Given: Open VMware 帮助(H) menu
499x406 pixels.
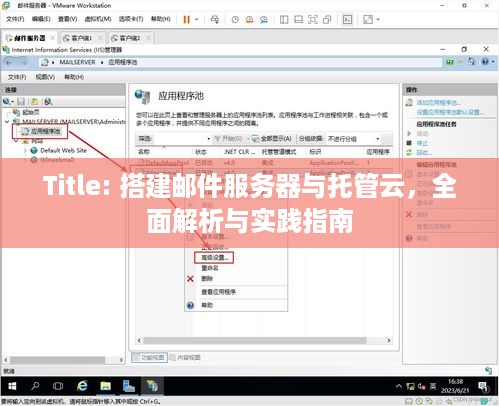Looking at the screenshot, I should pos(161,19).
